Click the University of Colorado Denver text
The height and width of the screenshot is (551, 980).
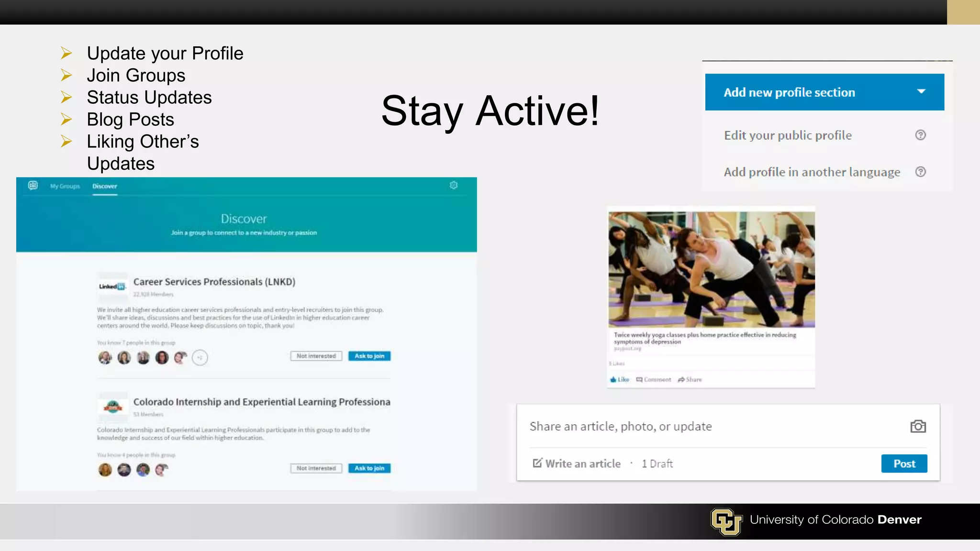pyautogui.click(x=835, y=519)
